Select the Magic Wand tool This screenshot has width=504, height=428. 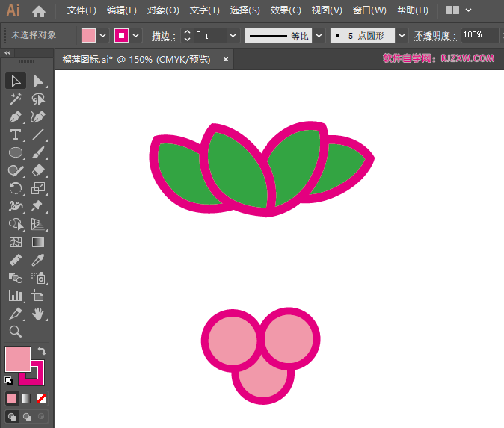[15, 99]
